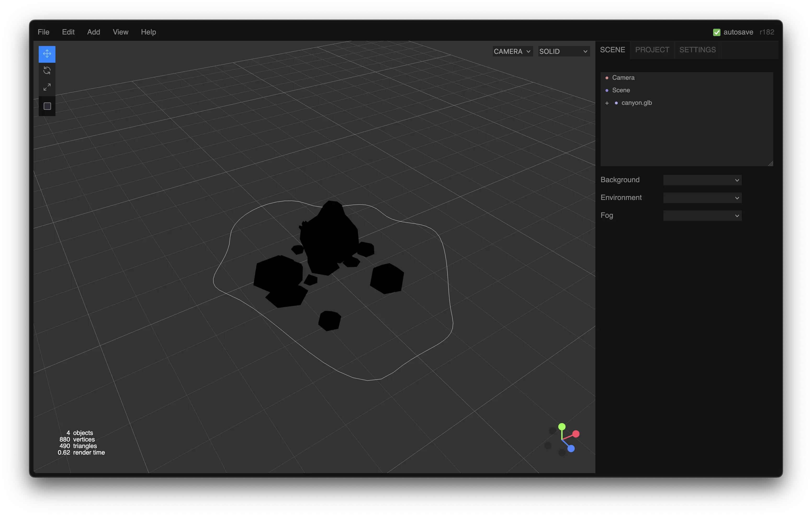The width and height of the screenshot is (812, 516).
Task: Open the Fog dropdown
Action: point(702,216)
